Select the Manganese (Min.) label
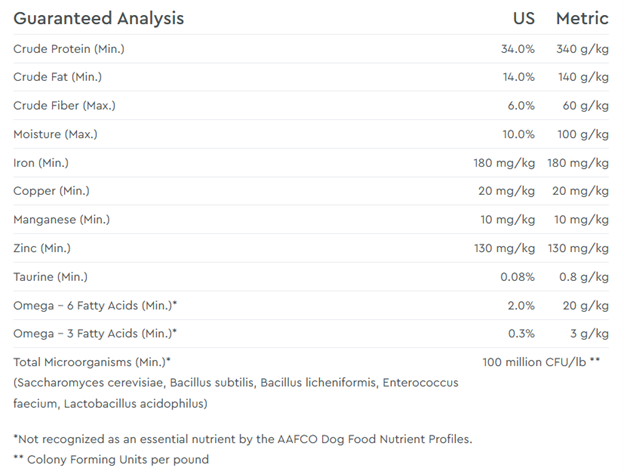Viewport: 624px width, 471px height. 65,219
